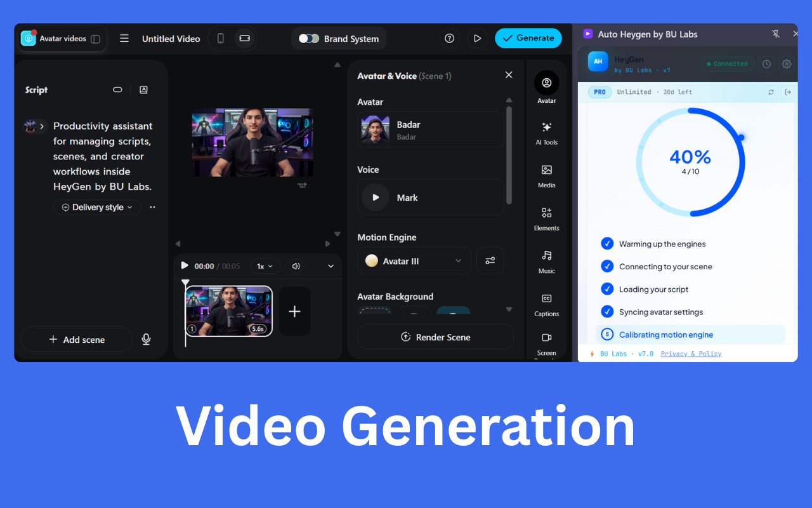Click the Untitled Video title
The image size is (812, 508).
pos(171,39)
